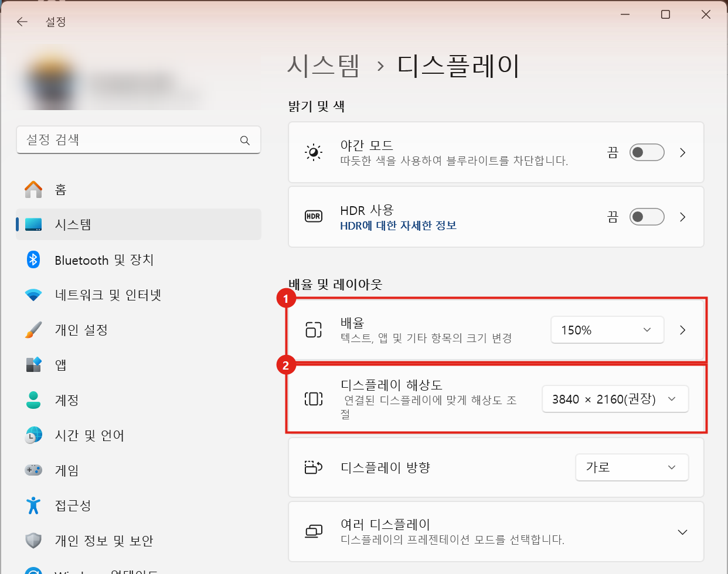The image size is (728, 574).
Task: Open the 150% scale dropdown
Action: [607, 330]
